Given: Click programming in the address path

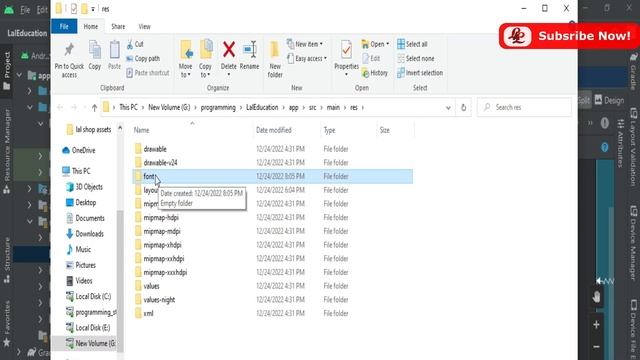Looking at the screenshot, I should [x=218, y=107].
